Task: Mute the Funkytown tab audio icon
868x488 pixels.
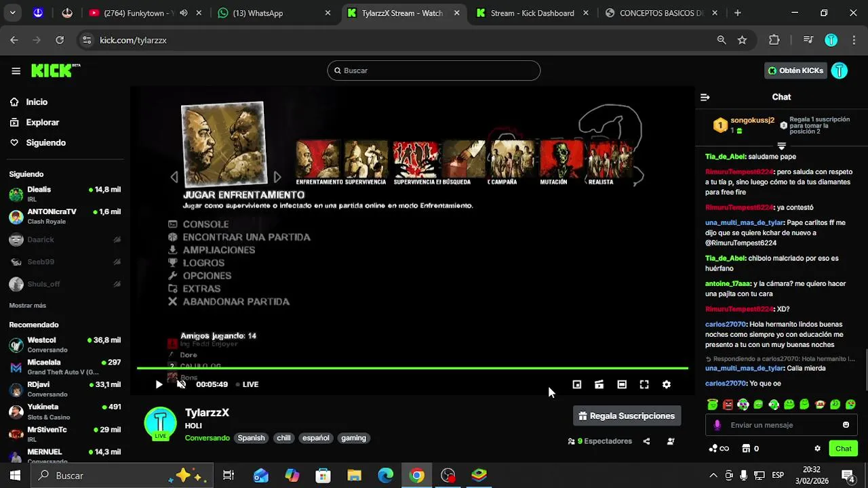Action: [184, 13]
